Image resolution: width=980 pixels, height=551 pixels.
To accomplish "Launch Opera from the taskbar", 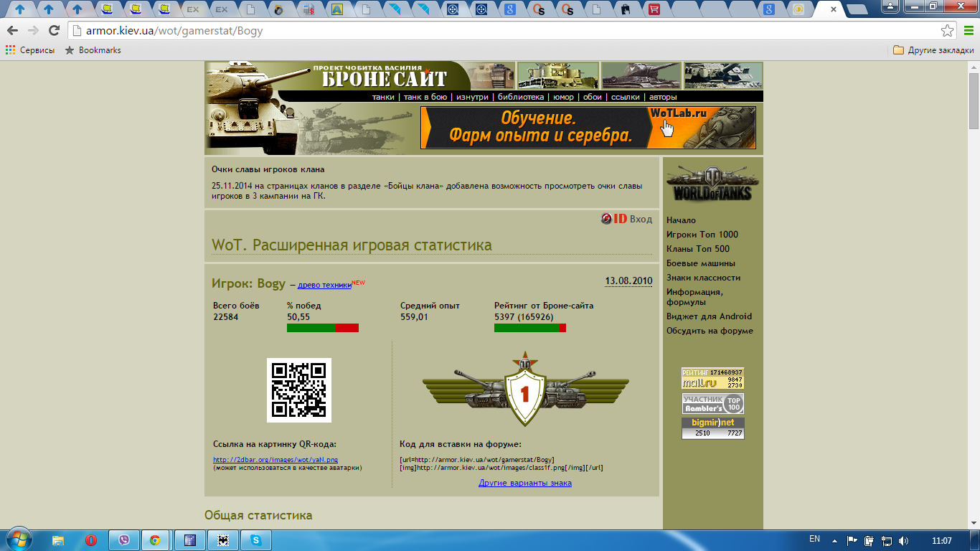I will tap(91, 540).
